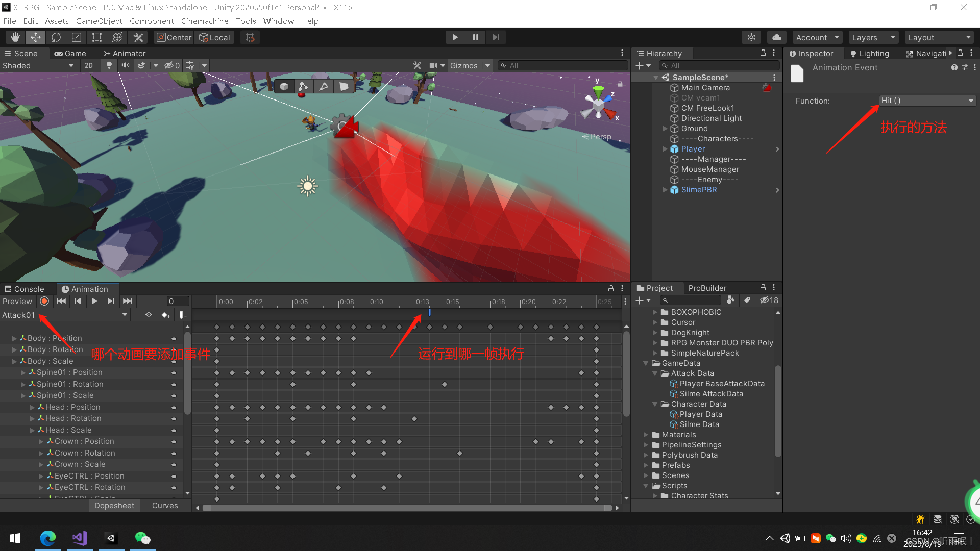Image resolution: width=980 pixels, height=551 pixels.
Task: Click the animation record button
Action: pyautogui.click(x=44, y=301)
